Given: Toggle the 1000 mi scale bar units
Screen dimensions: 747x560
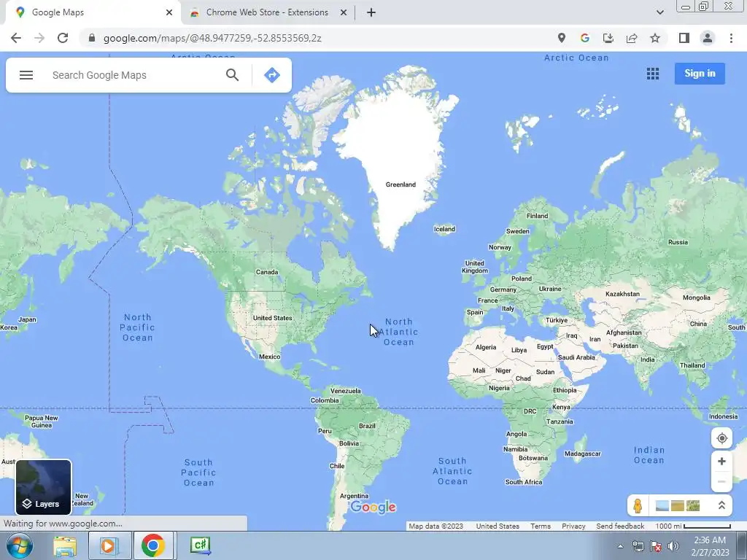Looking at the screenshot, I should pyautogui.click(x=693, y=526).
